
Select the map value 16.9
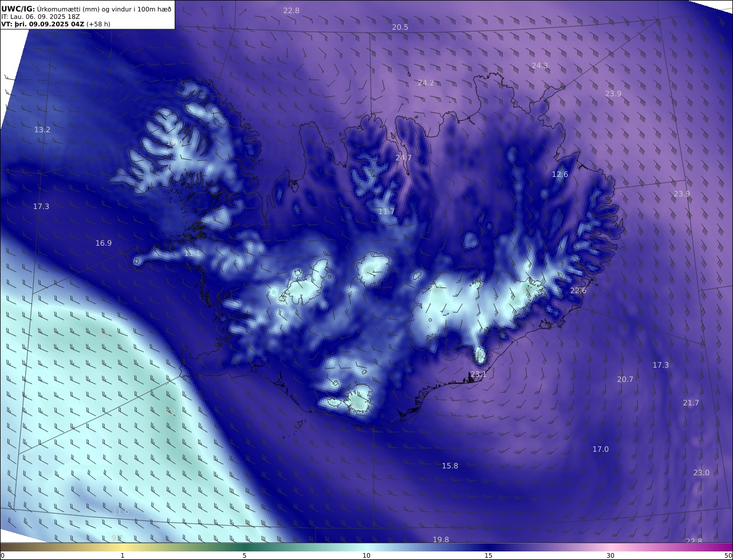tap(104, 243)
